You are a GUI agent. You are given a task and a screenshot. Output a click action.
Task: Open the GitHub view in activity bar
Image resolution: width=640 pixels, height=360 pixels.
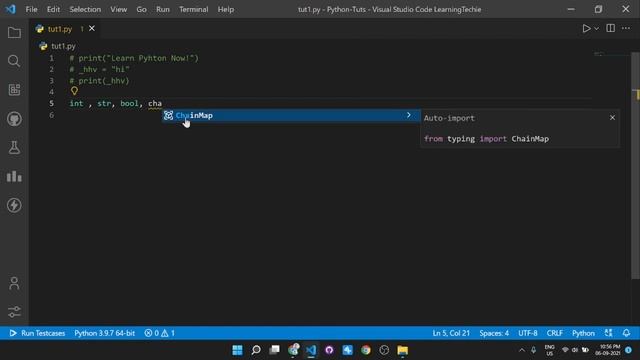[x=14, y=119]
